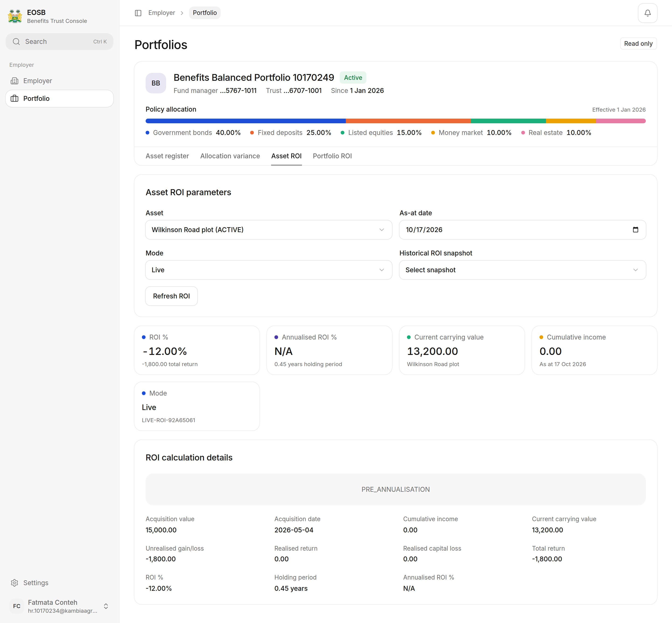Click the Cumulative income card
Viewport: 672px width, 623px height.
pyautogui.click(x=594, y=350)
